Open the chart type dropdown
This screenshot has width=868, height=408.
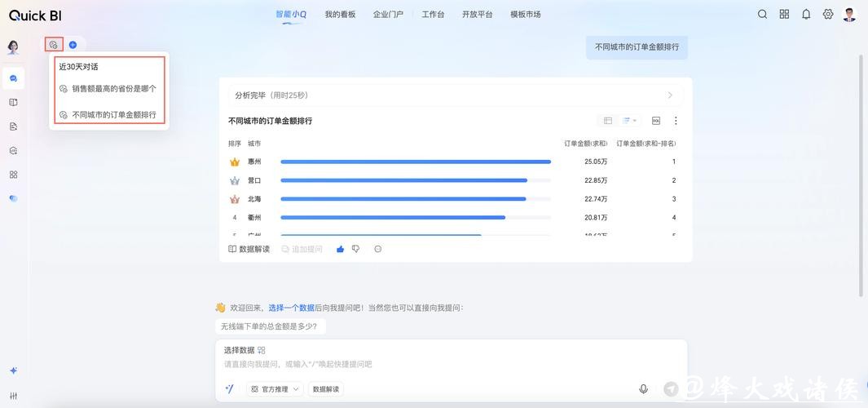click(630, 121)
